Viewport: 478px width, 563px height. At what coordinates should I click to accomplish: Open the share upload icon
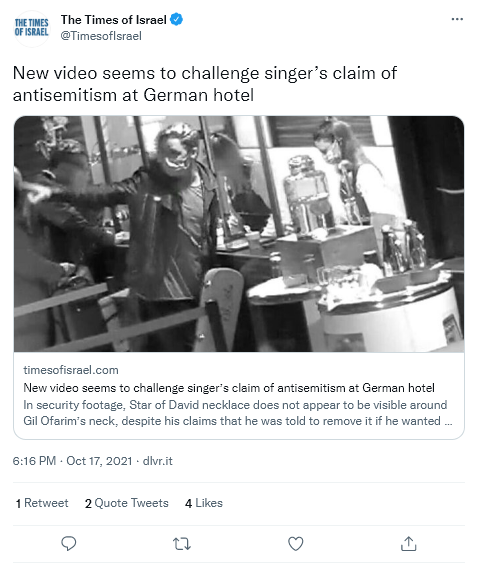coord(409,544)
